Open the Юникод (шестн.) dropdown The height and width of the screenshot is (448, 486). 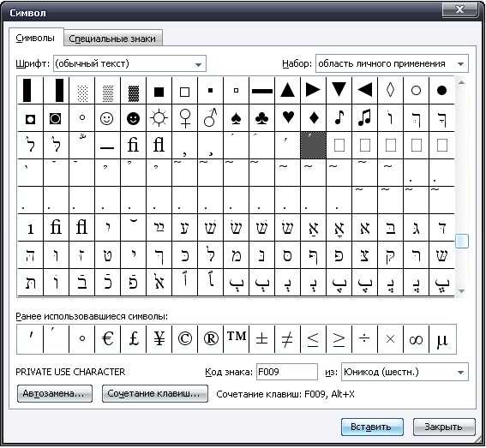(x=405, y=372)
